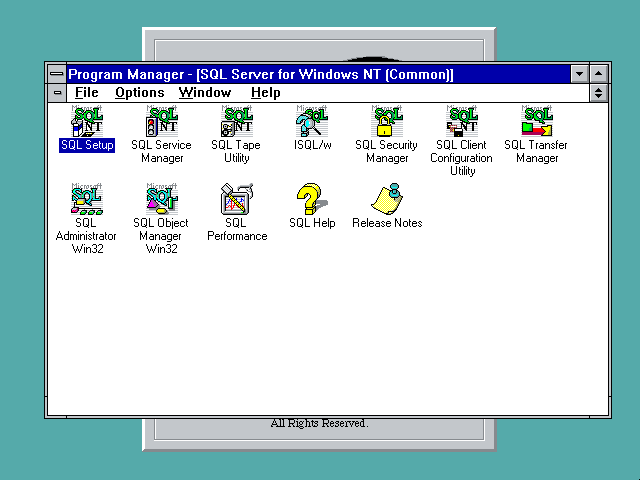Select the SQL Setup icon
The image size is (640, 480).
[87, 121]
